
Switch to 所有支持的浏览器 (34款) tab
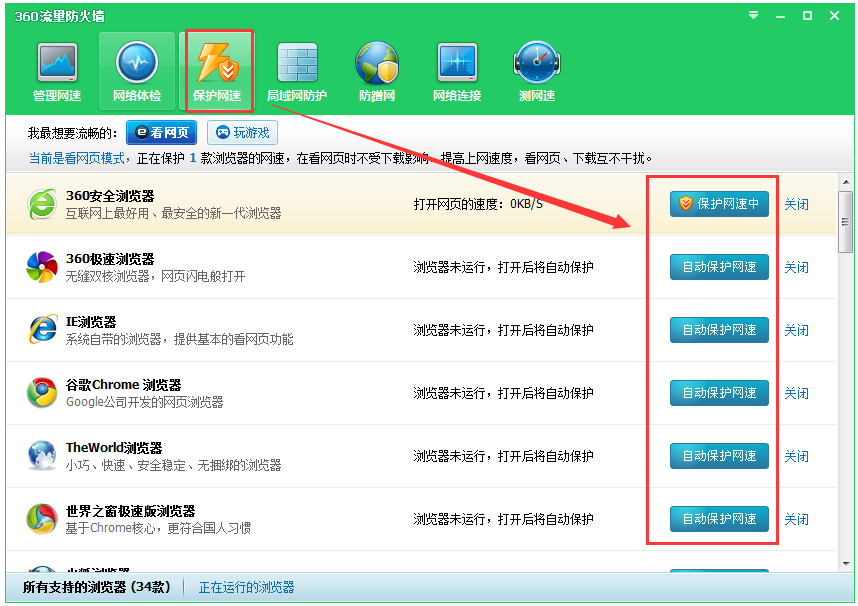(x=96, y=587)
